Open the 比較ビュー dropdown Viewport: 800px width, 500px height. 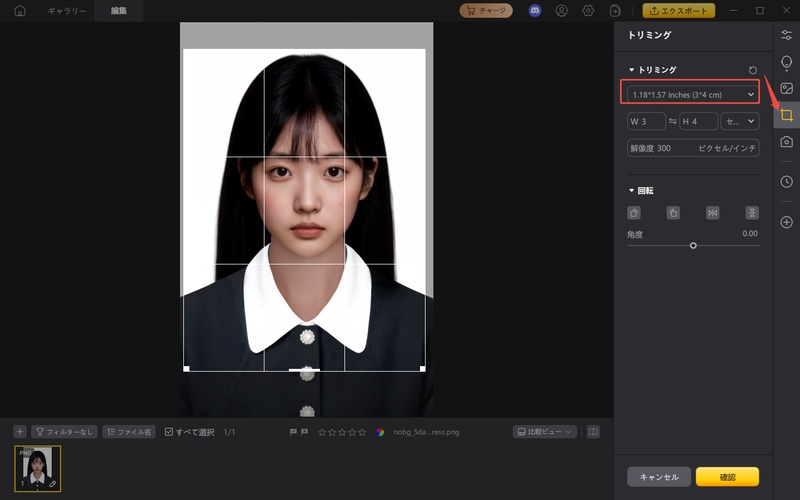(x=544, y=432)
